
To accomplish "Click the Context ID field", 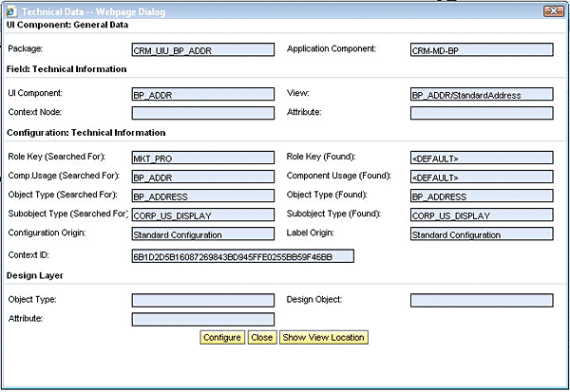I will [x=242, y=255].
